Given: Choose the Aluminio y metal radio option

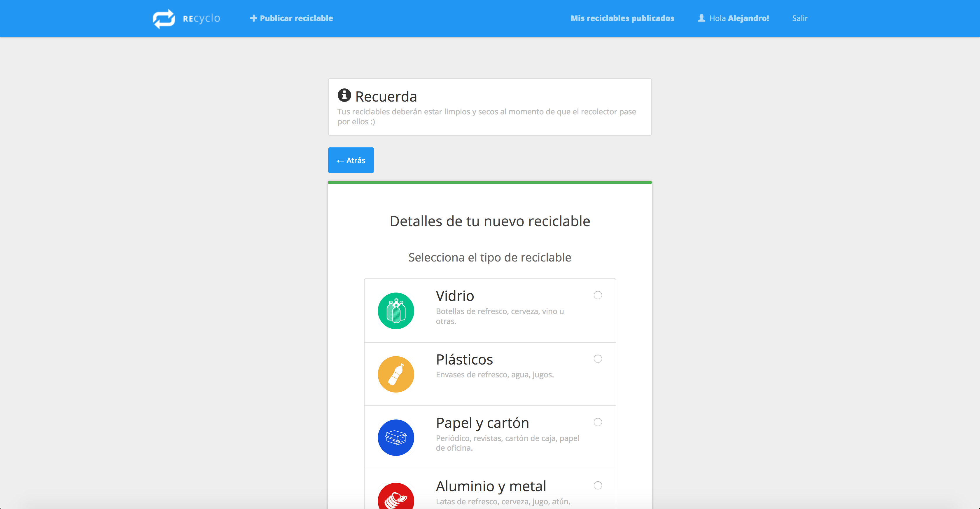Looking at the screenshot, I should pos(598,485).
